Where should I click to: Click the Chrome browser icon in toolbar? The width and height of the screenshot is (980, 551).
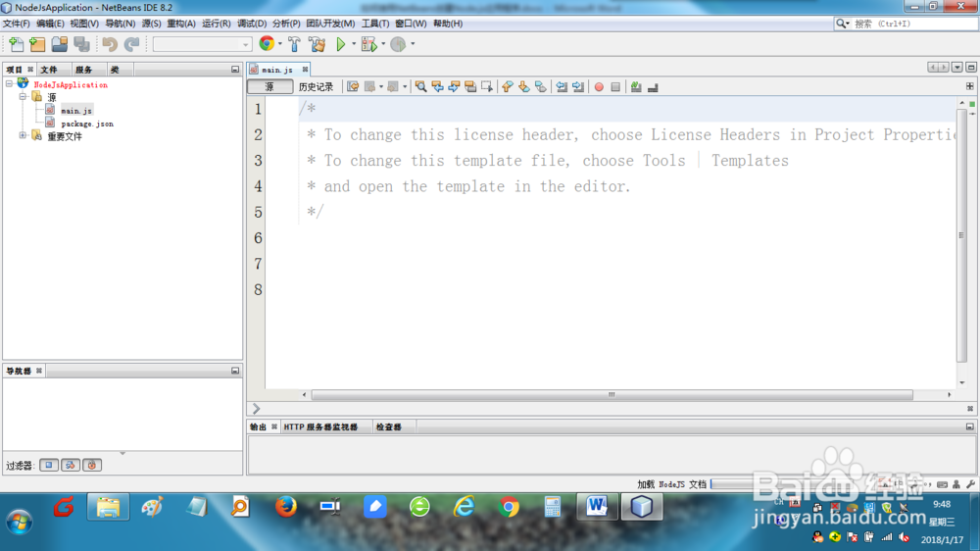[x=267, y=44]
